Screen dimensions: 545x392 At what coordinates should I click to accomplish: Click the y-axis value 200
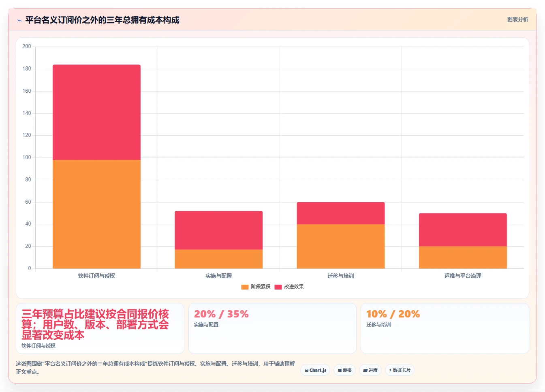tap(27, 47)
